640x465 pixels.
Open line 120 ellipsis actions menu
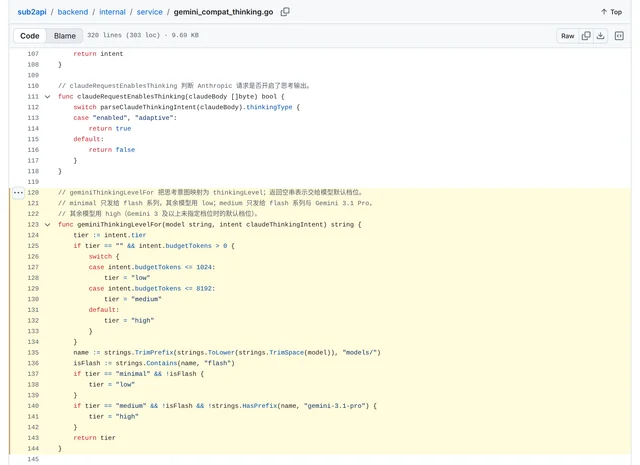[x=18, y=192]
